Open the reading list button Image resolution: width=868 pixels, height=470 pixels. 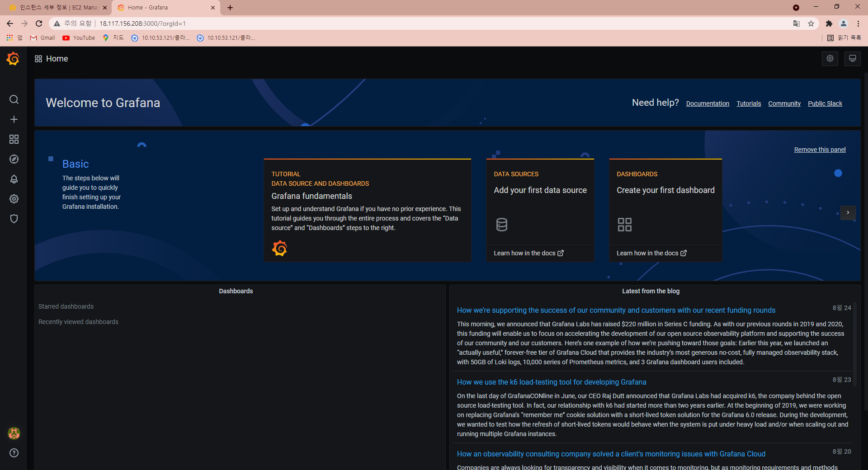(x=844, y=38)
